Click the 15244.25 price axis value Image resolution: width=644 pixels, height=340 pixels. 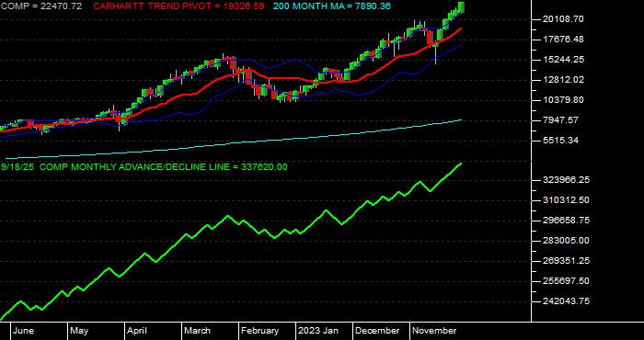point(563,60)
